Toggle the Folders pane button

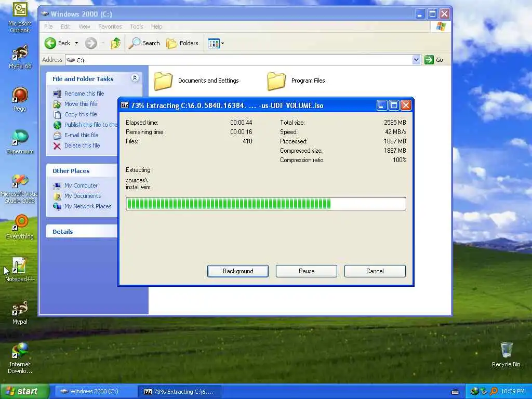click(x=182, y=43)
